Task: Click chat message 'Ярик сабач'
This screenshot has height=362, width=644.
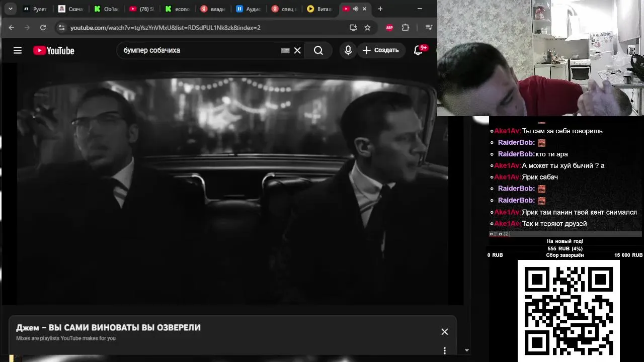Action: (540, 177)
